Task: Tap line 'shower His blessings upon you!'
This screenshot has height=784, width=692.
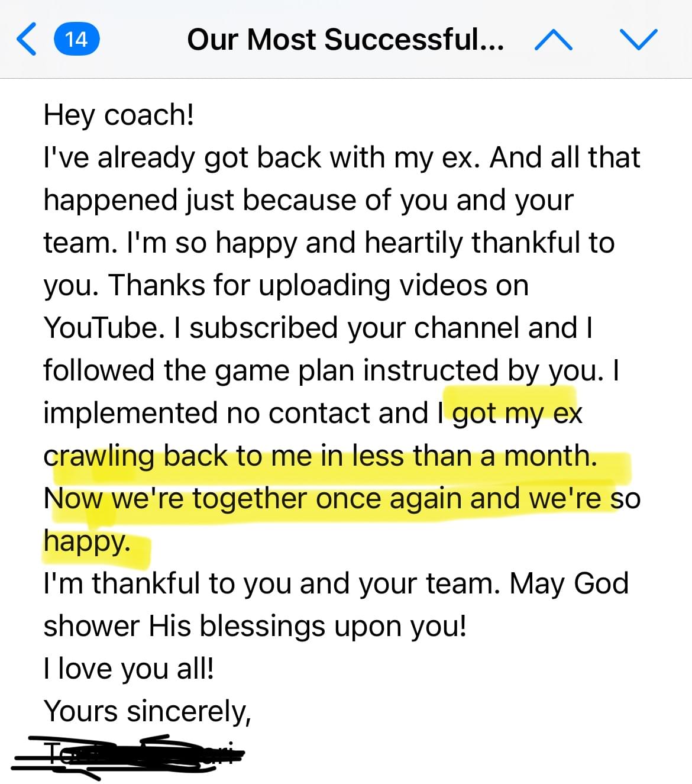Action: pyautogui.click(x=255, y=626)
